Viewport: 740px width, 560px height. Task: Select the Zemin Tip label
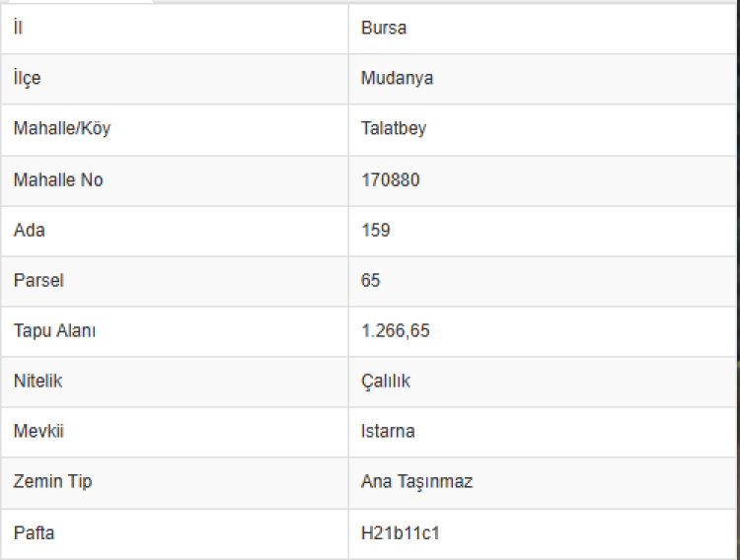tap(53, 482)
